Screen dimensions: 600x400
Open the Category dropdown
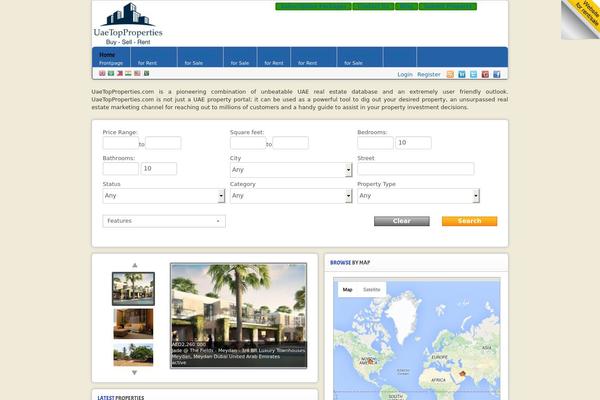(x=291, y=196)
